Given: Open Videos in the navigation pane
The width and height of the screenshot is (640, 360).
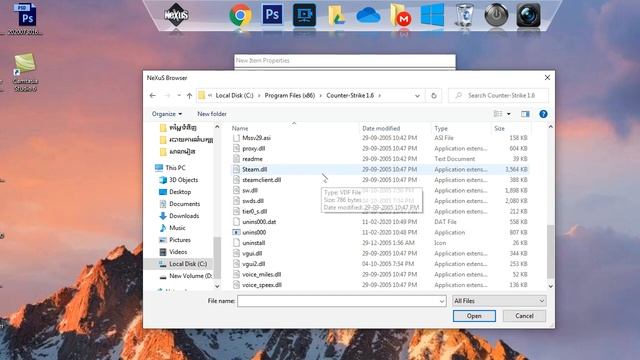Looking at the screenshot, I should 178,252.
